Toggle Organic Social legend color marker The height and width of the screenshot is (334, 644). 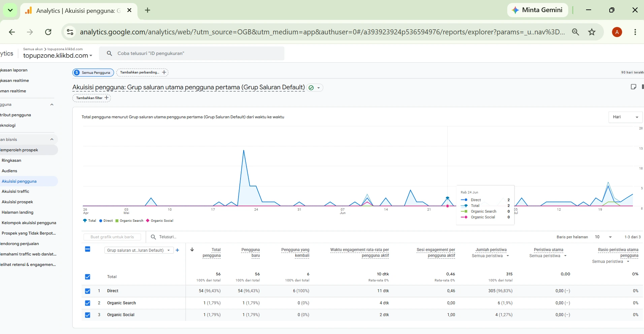click(x=148, y=221)
